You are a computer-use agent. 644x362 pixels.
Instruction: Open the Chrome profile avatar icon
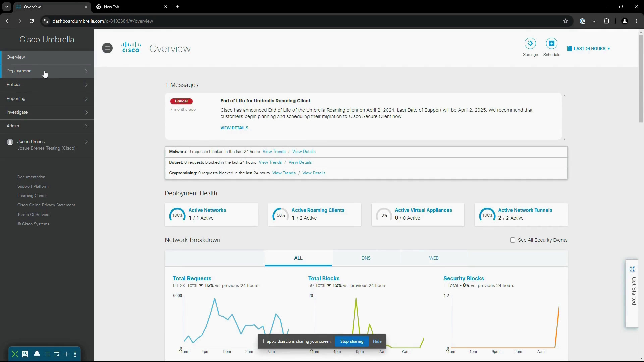pos(624,21)
